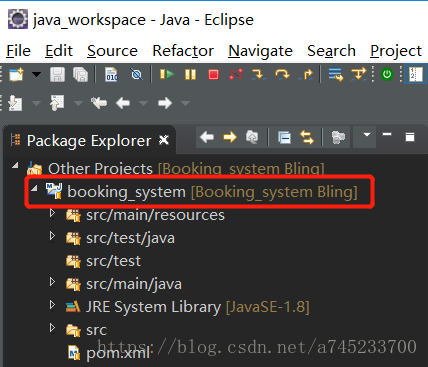
Task: Click the Last Edit Location icon
Action: [x=99, y=103]
